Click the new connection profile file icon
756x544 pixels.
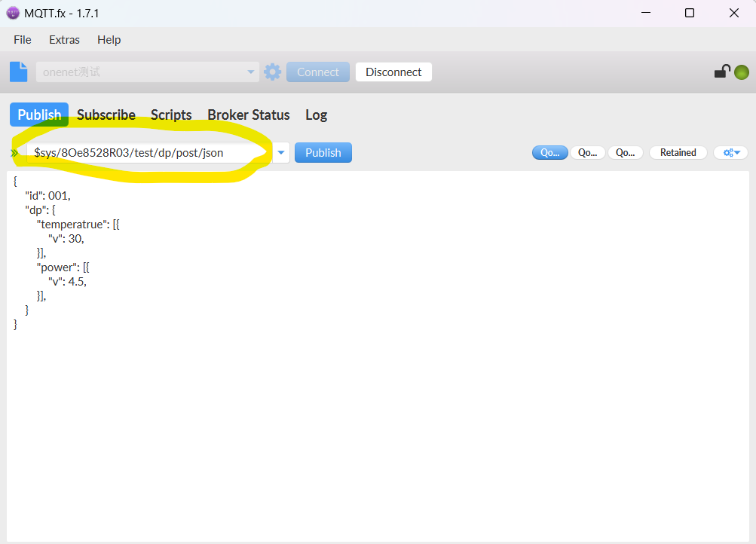pyautogui.click(x=19, y=72)
